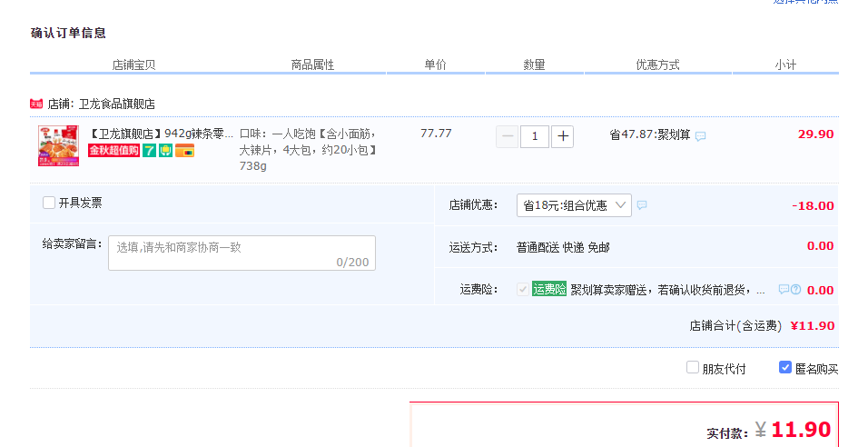Click the 单价 column header
868x447 pixels.
point(435,65)
